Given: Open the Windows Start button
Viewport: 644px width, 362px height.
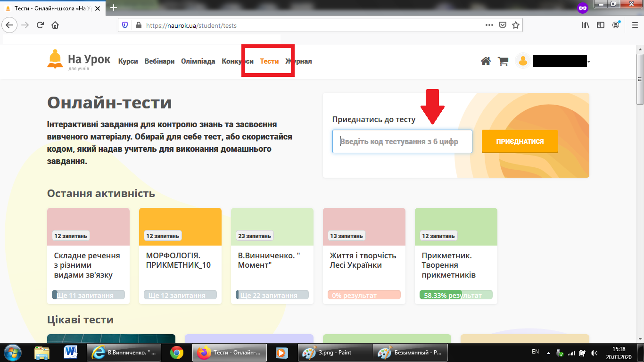Looking at the screenshot, I should click(13, 352).
